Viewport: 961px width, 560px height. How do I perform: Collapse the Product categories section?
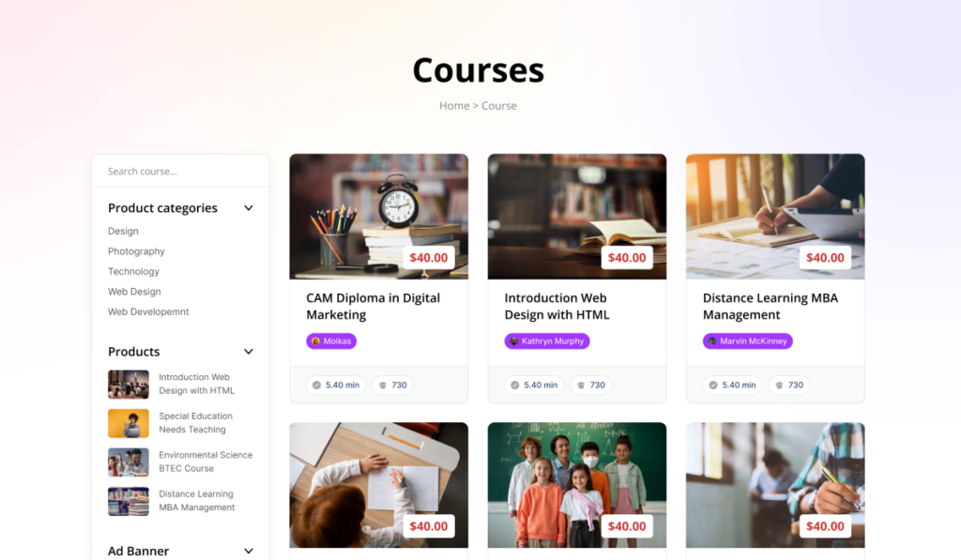click(x=248, y=207)
